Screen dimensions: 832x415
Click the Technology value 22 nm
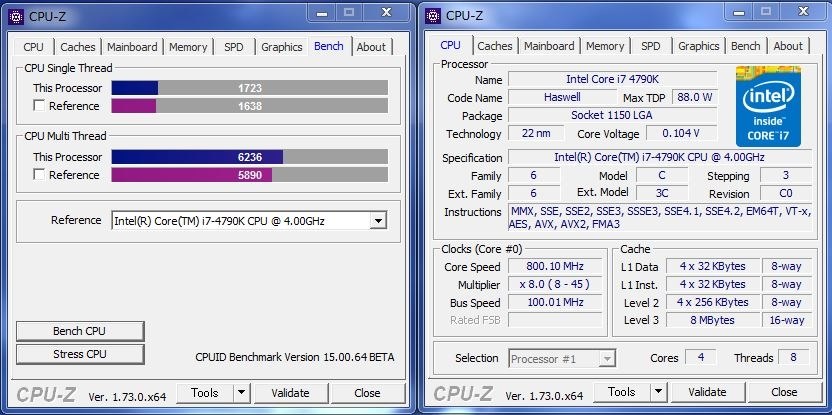(536, 133)
